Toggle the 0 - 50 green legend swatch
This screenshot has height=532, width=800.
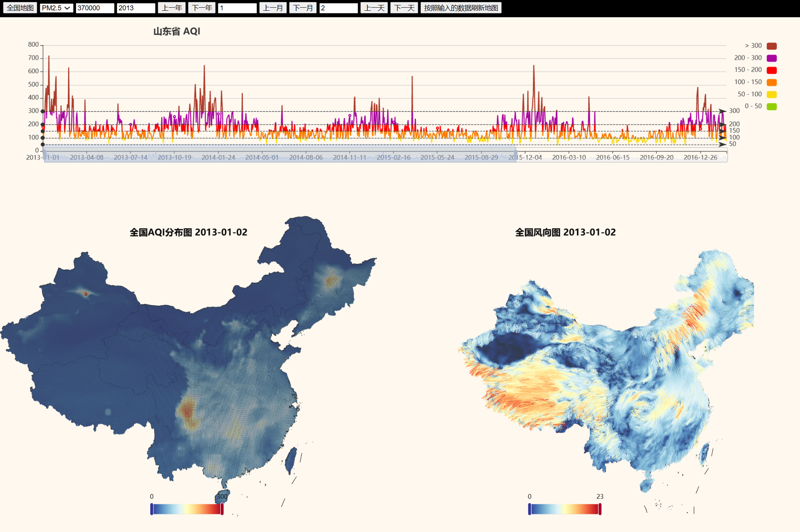click(771, 106)
